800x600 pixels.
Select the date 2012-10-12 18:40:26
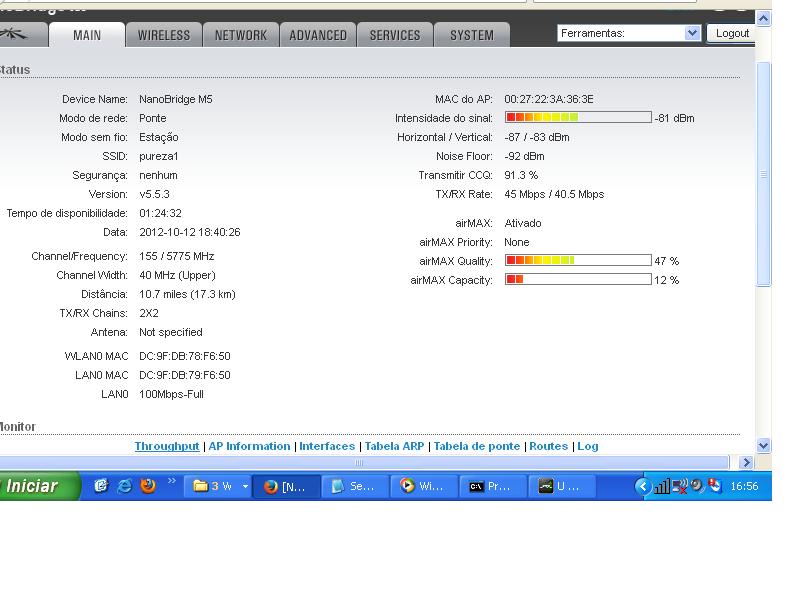pyautogui.click(x=190, y=232)
